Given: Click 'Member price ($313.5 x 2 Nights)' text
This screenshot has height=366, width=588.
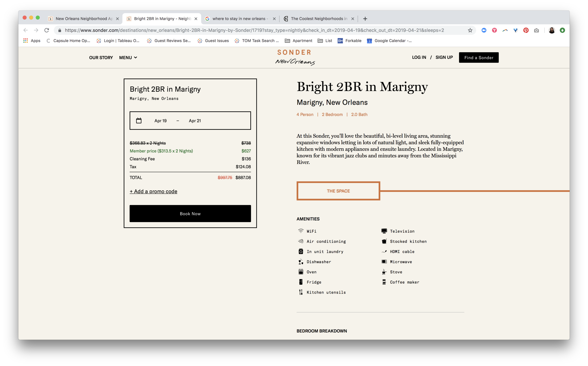Looking at the screenshot, I should click(161, 151).
